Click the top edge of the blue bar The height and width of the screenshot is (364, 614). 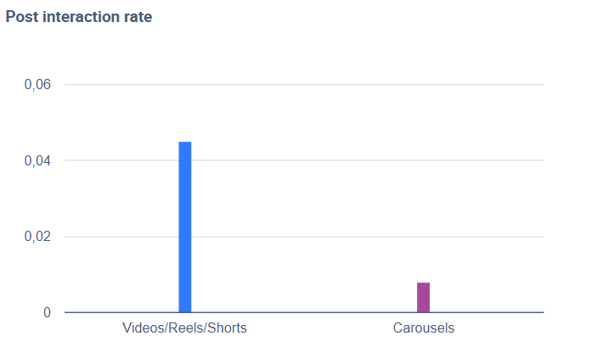pos(184,143)
